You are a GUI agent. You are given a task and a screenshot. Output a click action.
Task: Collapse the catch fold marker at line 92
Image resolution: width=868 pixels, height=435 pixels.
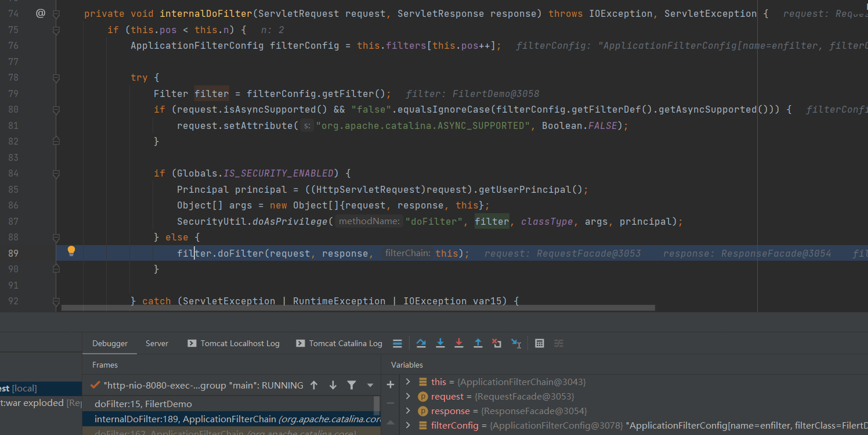click(x=56, y=301)
